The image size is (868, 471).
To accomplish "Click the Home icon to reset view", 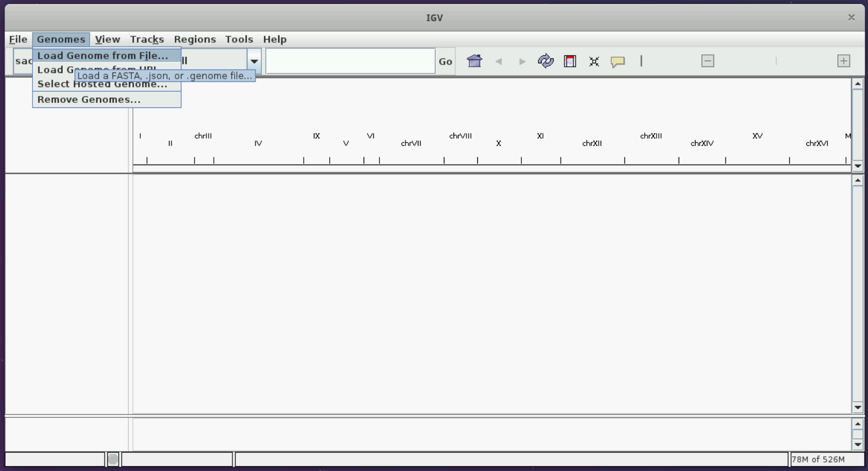I will tap(474, 61).
